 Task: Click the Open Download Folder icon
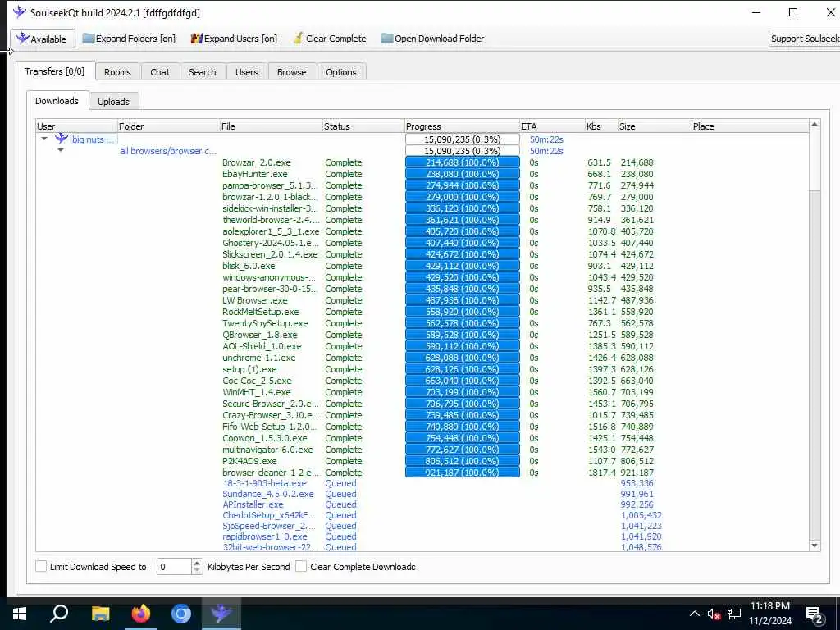click(387, 38)
